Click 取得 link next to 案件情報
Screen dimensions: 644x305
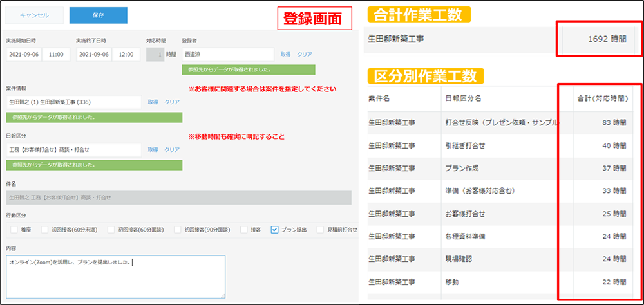pos(153,102)
